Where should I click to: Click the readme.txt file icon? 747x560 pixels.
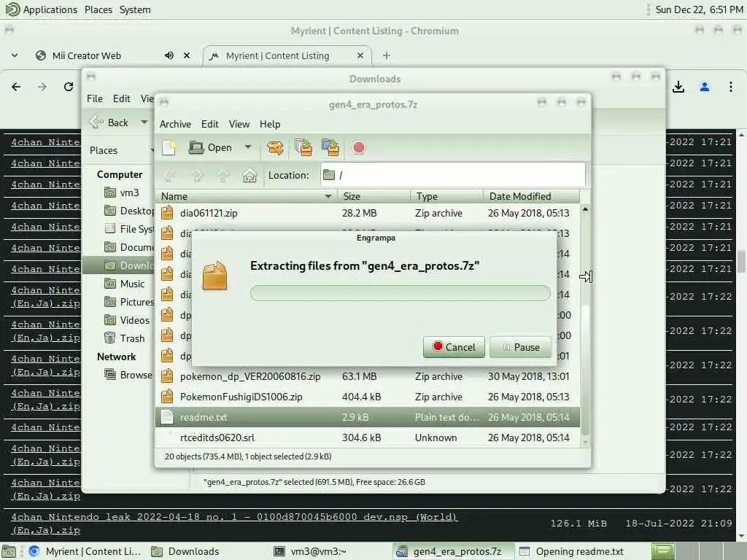(167, 417)
